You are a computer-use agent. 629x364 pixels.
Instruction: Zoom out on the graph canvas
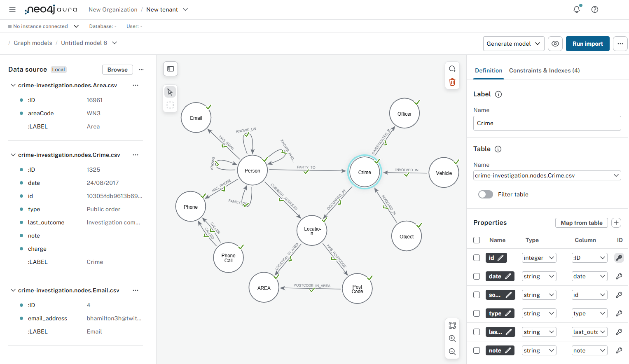pyautogui.click(x=452, y=352)
